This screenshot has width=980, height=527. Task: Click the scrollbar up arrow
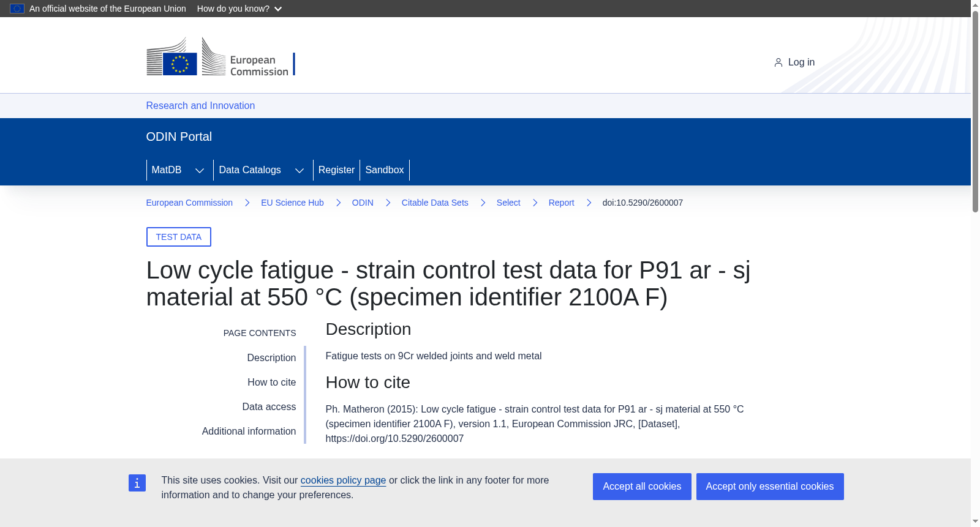pos(975,5)
